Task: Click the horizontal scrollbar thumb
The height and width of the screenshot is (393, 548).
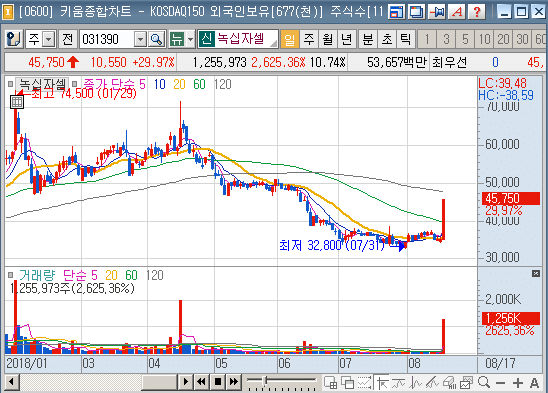Action: [x=160, y=382]
